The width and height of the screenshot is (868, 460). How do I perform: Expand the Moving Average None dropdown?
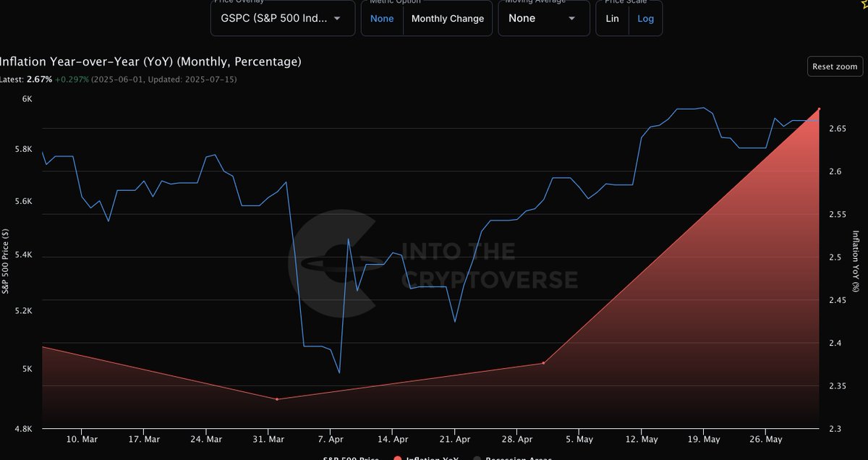(542, 18)
